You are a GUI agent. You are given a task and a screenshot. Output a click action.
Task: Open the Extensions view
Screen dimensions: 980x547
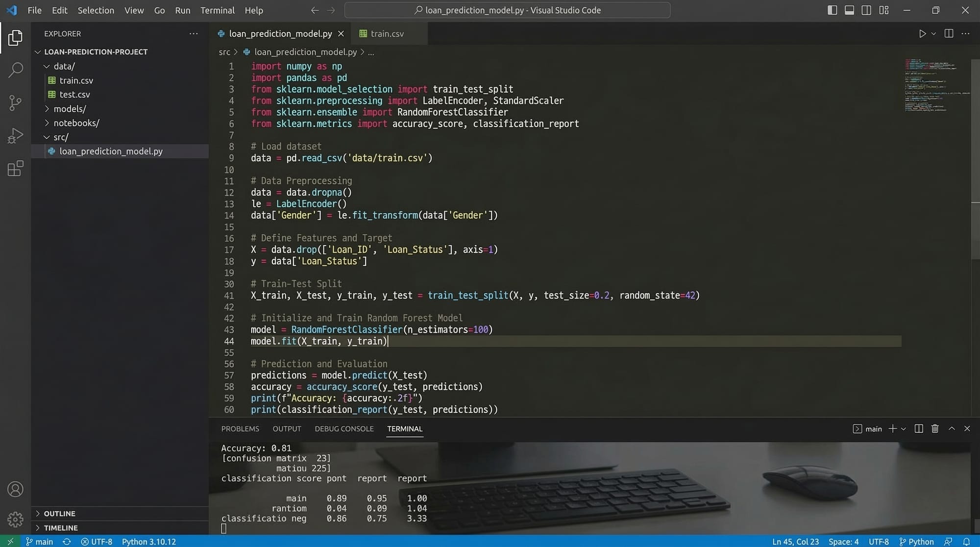(15, 169)
